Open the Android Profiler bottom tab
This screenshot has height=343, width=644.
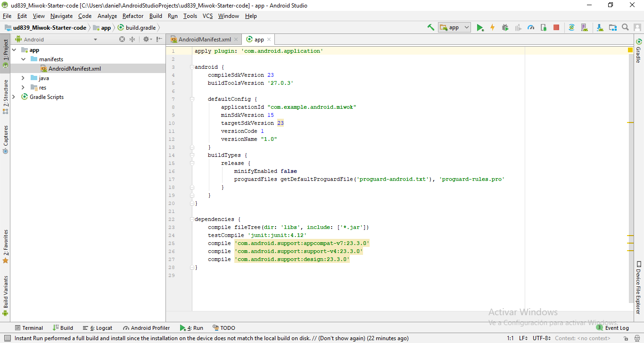tap(147, 328)
